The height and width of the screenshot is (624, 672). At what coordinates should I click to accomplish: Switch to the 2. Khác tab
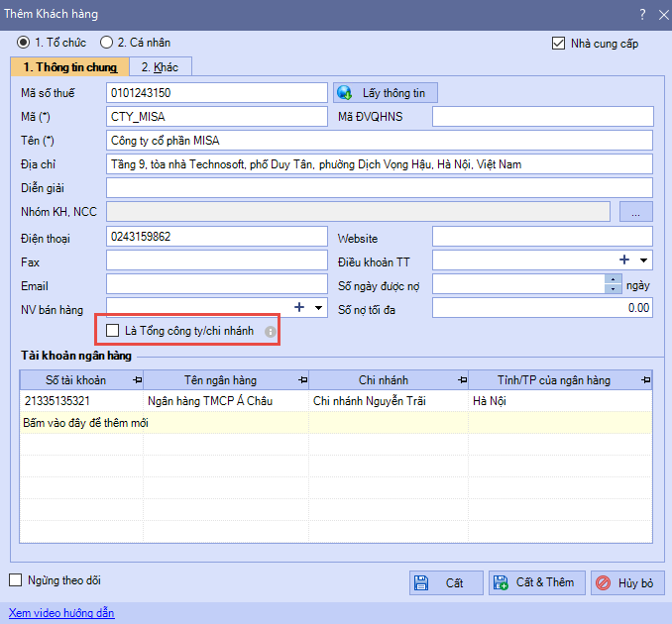[159, 67]
